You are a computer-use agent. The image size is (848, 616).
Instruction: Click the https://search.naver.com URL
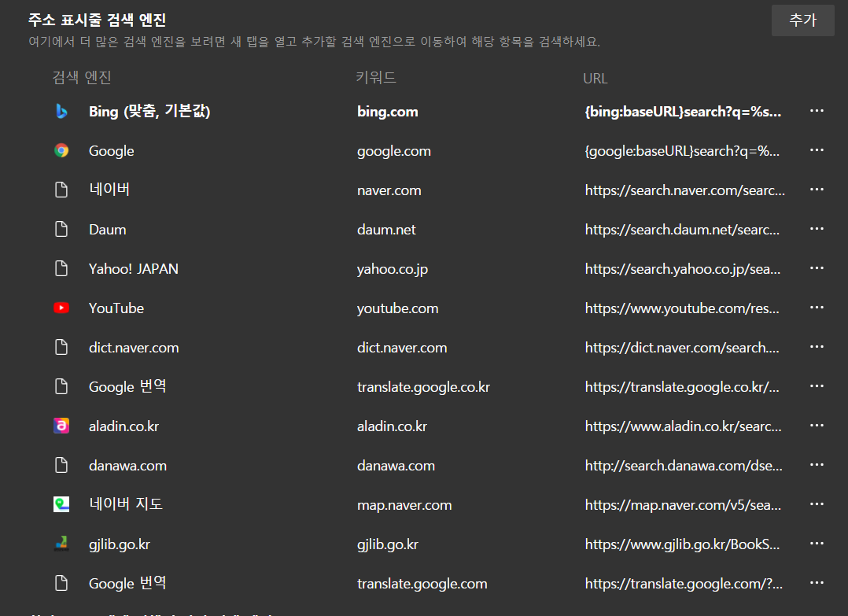coord(684,190)
